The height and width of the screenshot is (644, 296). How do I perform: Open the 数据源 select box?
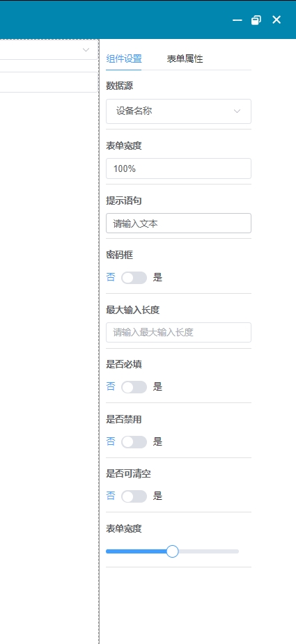tap(178, 111)
